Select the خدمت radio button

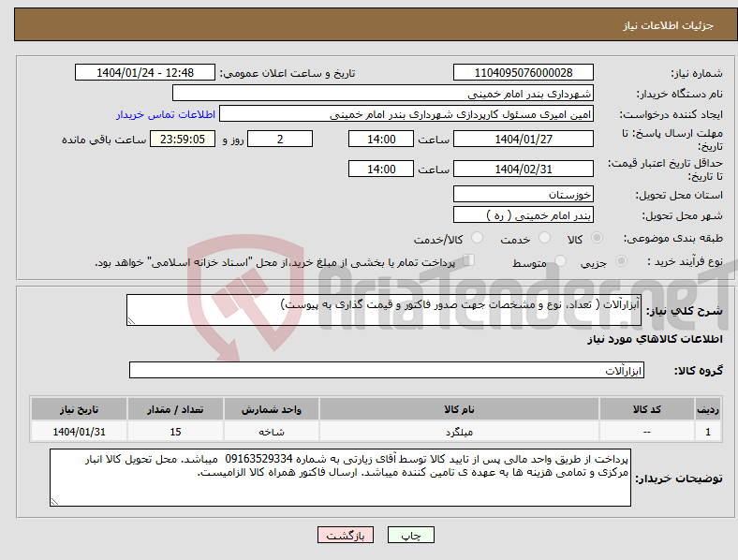click(544, 238)
